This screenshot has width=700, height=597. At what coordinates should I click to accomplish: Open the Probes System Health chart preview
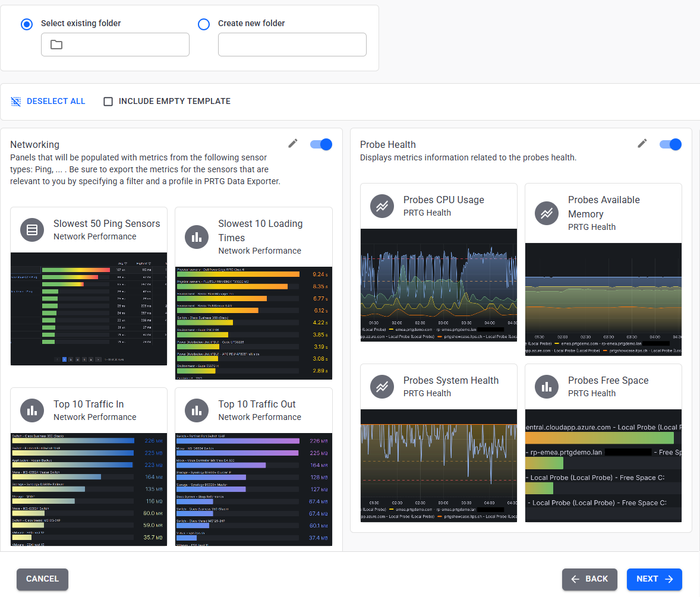pyautogui.click(x=439, y=466)
